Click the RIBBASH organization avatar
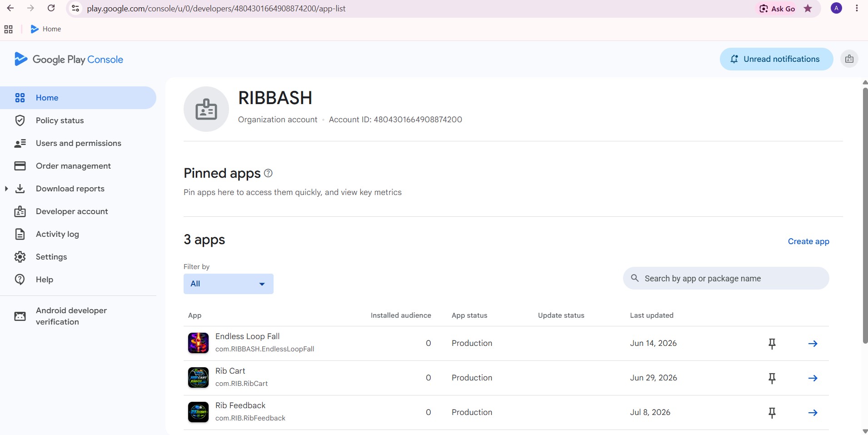The width and height of the screenshot is (868, 435). point(206,109)
